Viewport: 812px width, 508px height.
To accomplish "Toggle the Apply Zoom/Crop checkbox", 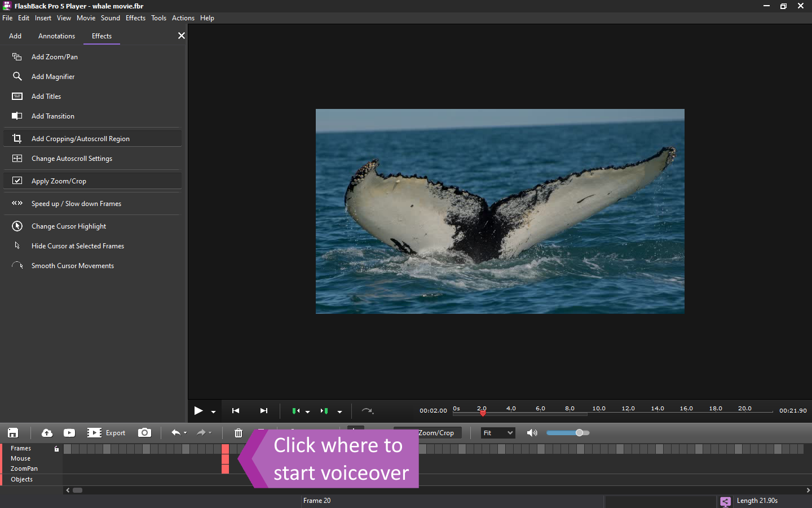I will click(17, 181).
